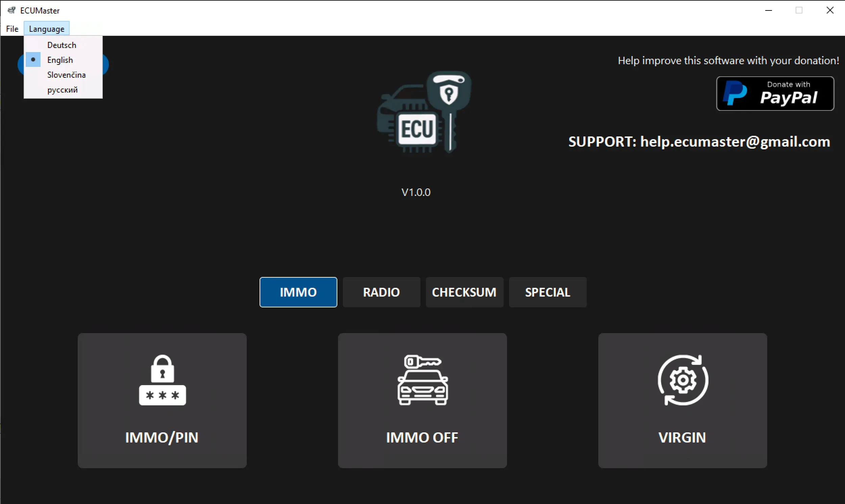Open the CHECKSUM tab
845x504 pixels.
click(x=464, y=292)
